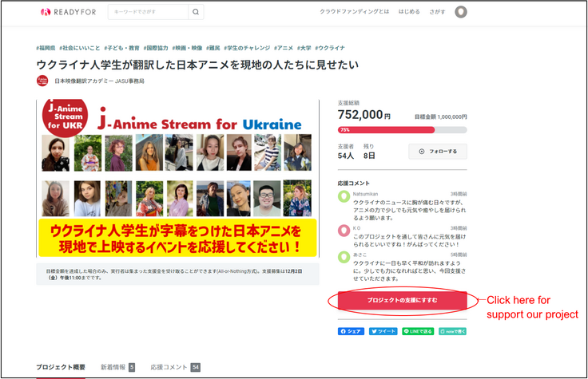Share project via Twitter ツイート button

click(x=383, y=330)
